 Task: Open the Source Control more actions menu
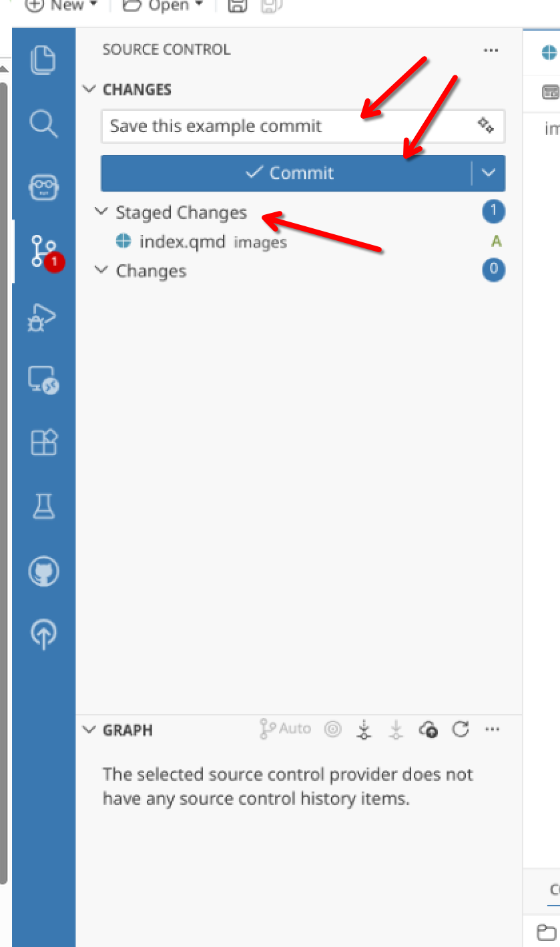click(x=491, y=50)
